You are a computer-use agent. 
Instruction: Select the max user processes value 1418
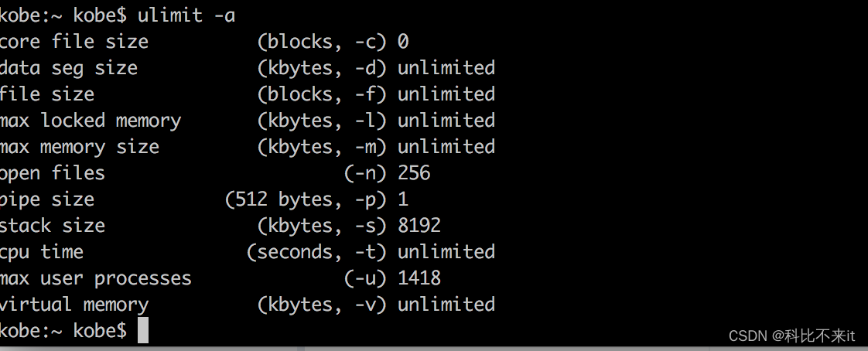(x=419, y=278)
